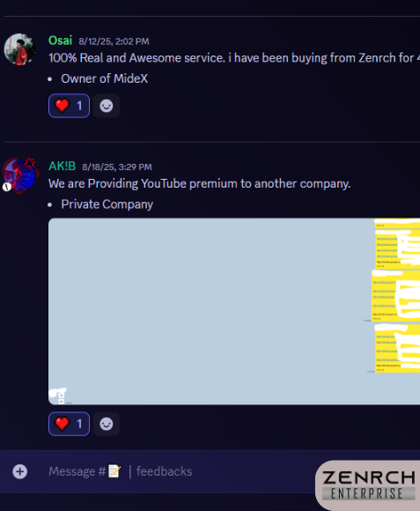The width and height of the screenshot is (420, 511).
Task: Click the AK!B username
Action: [63, 167]
